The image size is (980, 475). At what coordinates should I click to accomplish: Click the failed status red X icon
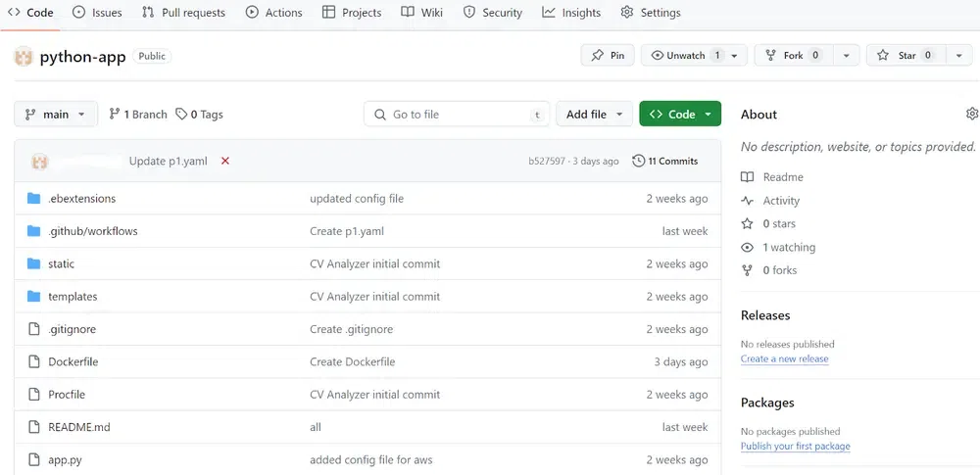(225, 162)
